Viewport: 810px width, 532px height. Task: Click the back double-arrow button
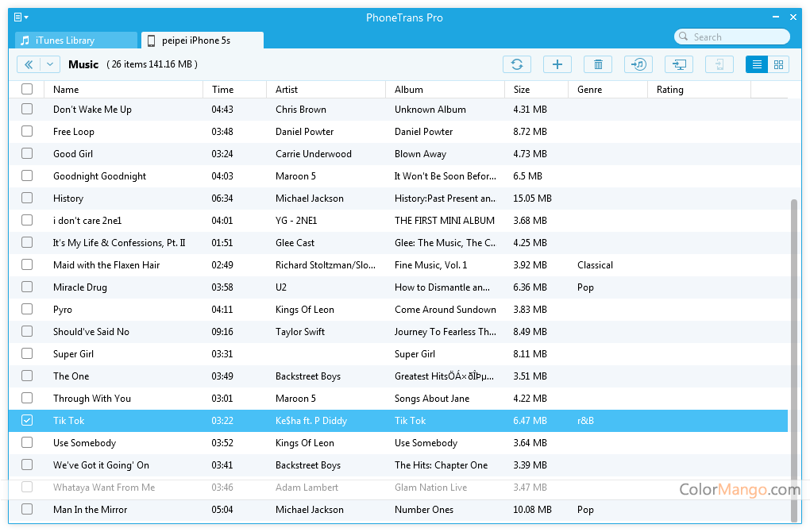coord(28,65)
